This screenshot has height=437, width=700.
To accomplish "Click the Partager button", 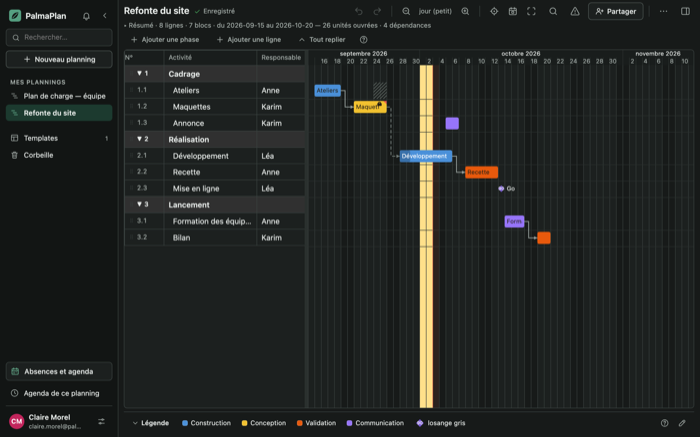I will point(616,11).
